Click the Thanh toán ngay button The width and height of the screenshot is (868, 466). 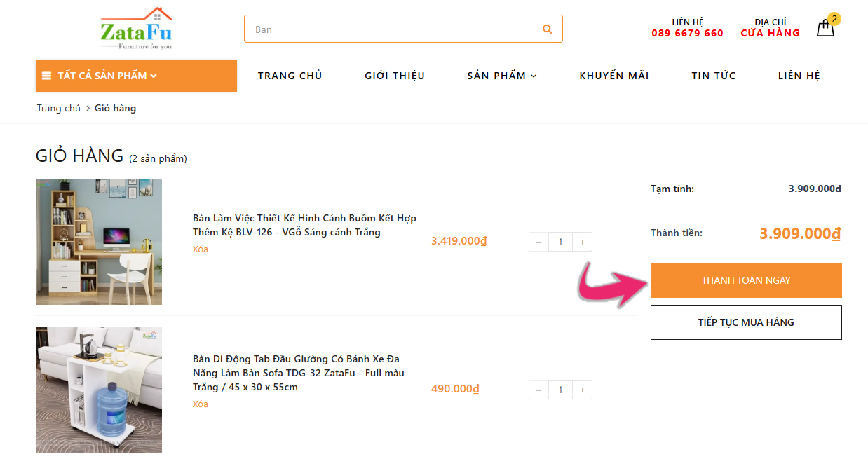tap(746, 280)
